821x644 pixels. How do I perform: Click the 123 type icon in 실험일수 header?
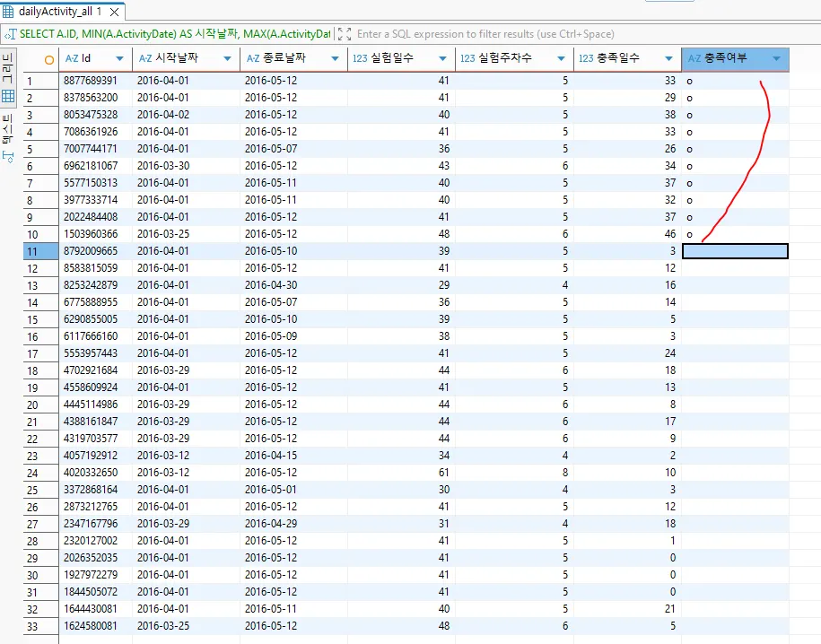point(359,58)
